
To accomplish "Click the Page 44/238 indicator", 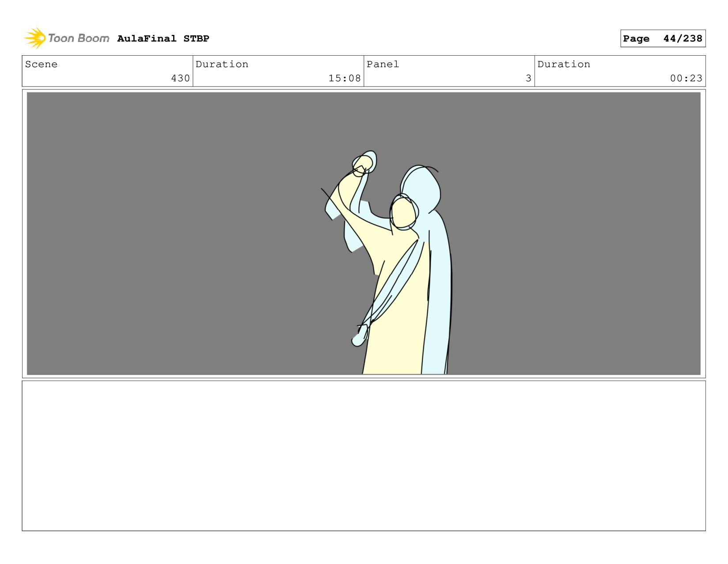I will click(663, 38).
